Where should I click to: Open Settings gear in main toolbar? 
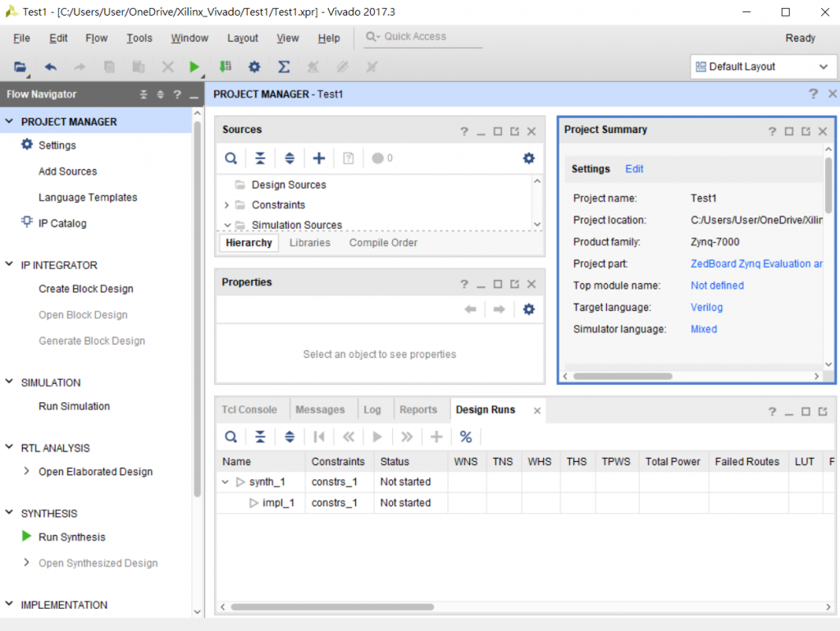point(254,67)
